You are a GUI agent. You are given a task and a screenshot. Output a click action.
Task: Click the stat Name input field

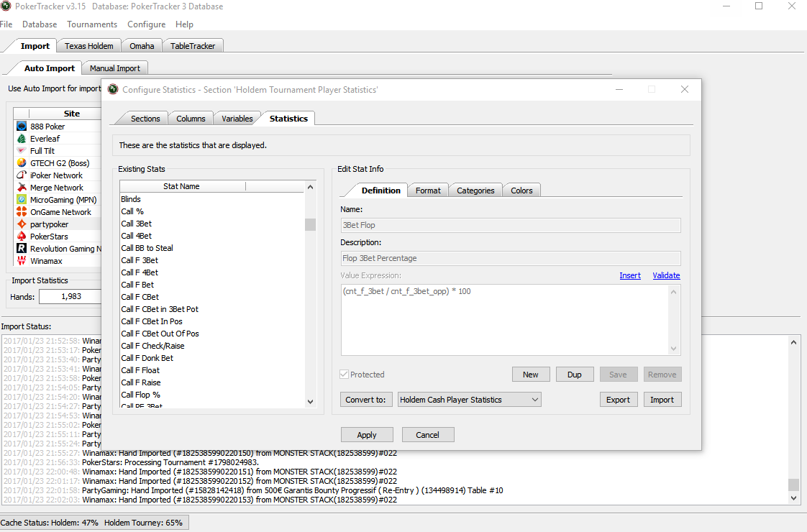511,225
